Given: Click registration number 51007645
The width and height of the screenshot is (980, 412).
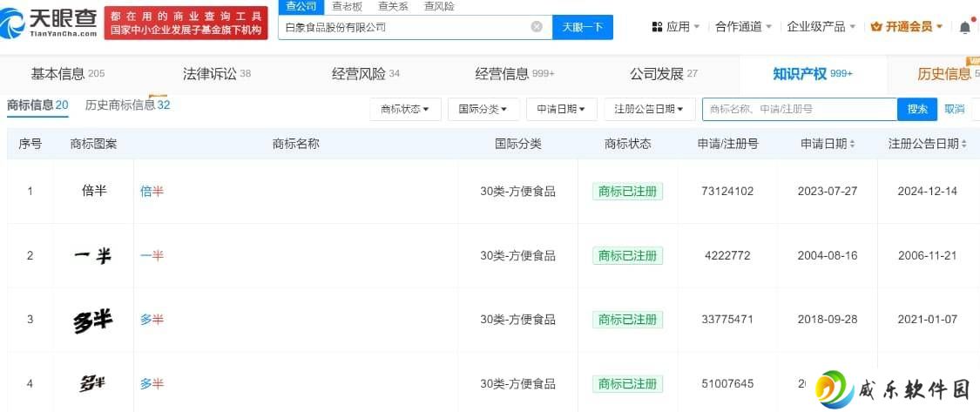Looking at the screenshot, I should pyautogui.click(x=727, y=383).
